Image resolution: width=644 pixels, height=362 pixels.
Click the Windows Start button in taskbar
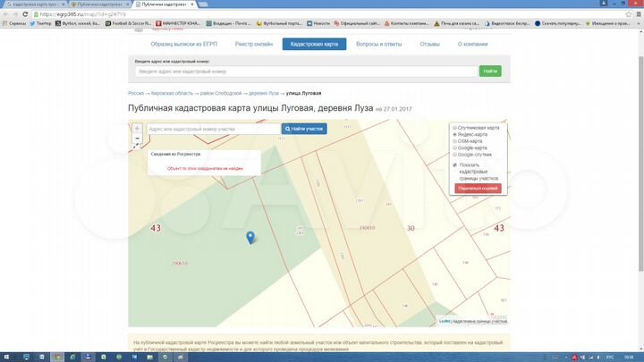(7, 356)
